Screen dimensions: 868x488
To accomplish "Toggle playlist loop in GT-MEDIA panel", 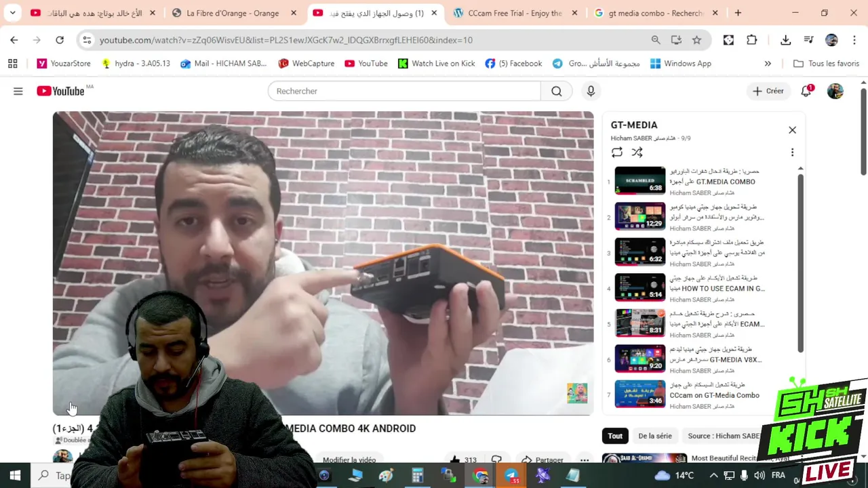I will point(616,152).
